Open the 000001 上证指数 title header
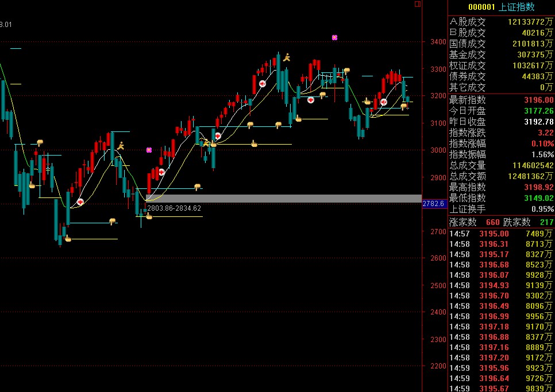Viewport: 555px width, 392px height. pos(501,7)
